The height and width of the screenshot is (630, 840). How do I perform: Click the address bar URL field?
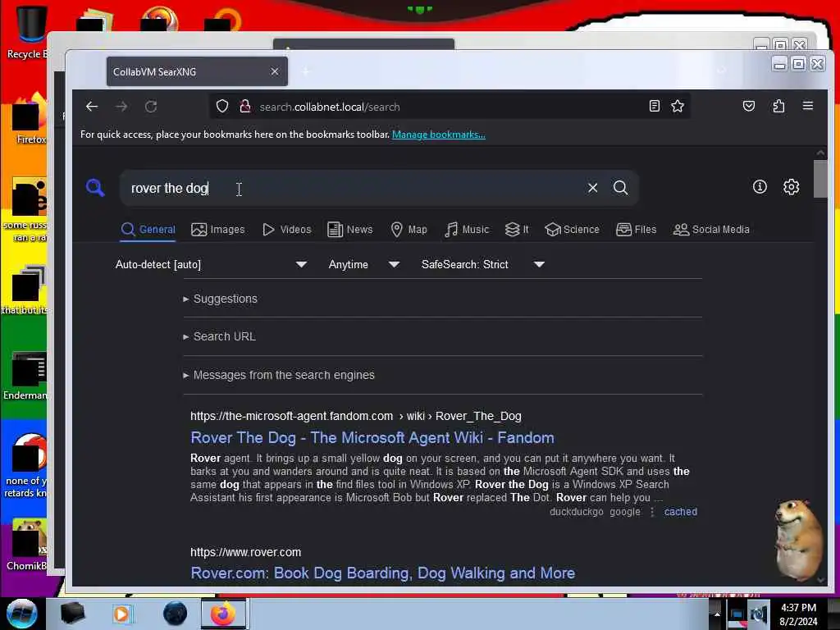[450, 107]
